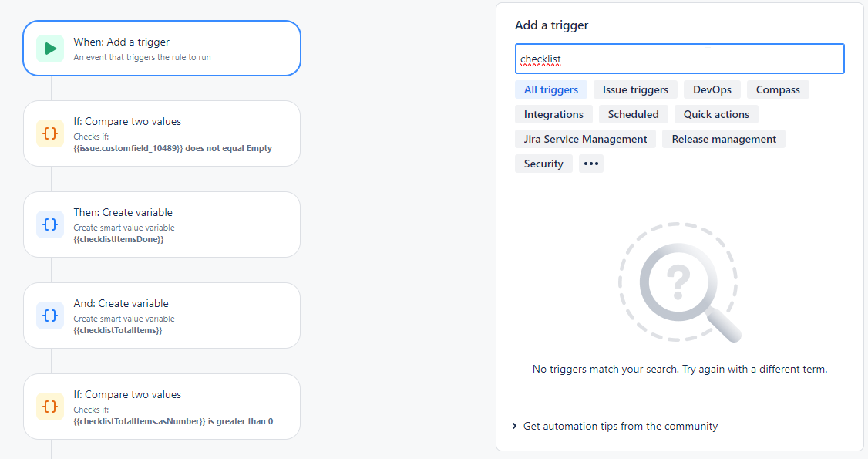868x459 pixels.
Task: Select the Quick actions category
Action: 715,113
